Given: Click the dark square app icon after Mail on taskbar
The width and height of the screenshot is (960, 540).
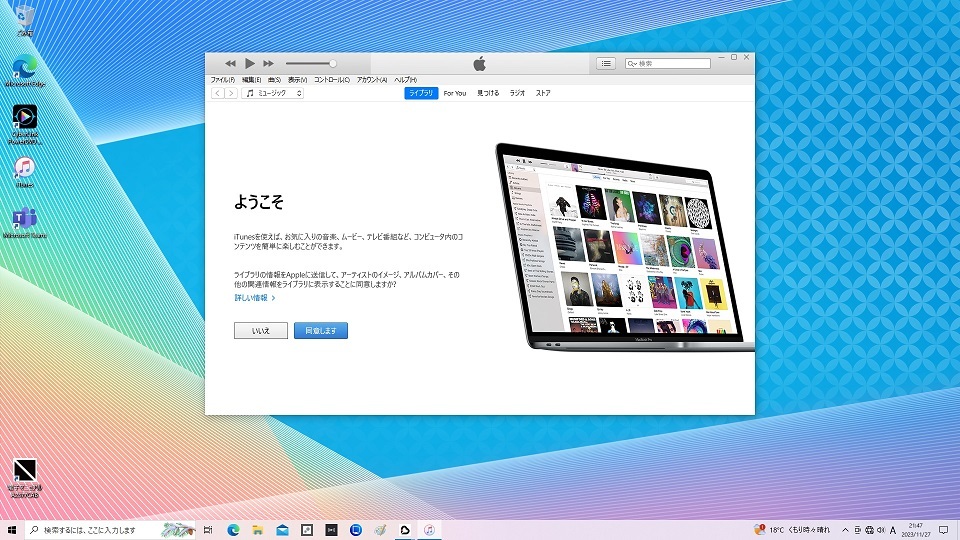Looking at the screenshot, I should 307,530.
